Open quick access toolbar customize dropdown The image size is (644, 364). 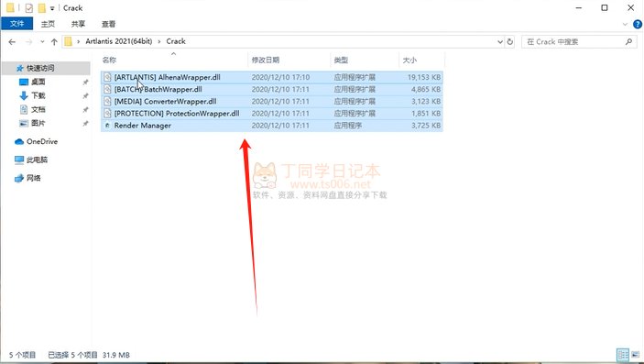(x=52, y=8)
